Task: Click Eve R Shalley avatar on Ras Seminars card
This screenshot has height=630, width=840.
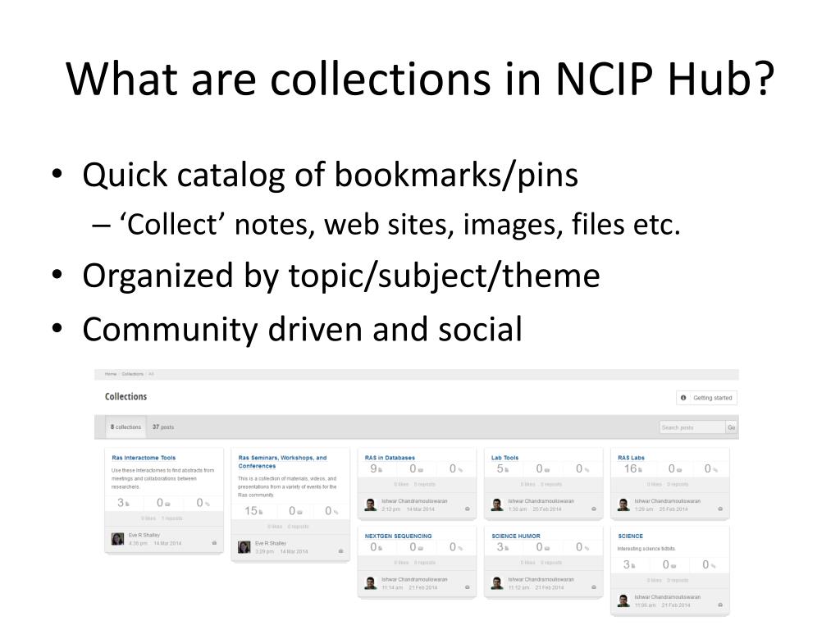Action: click(x=244, y=547)
